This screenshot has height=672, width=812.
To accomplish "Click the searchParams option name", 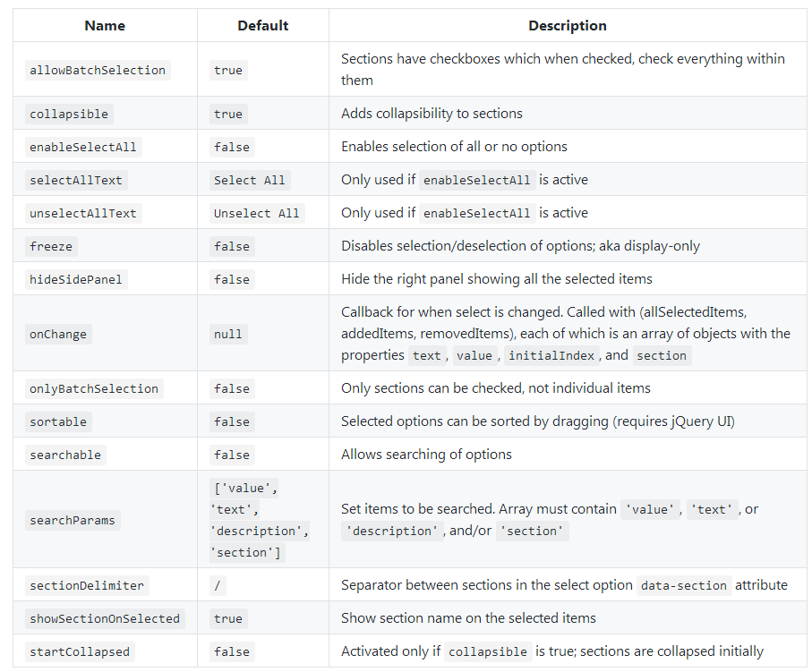I will 73,520.
